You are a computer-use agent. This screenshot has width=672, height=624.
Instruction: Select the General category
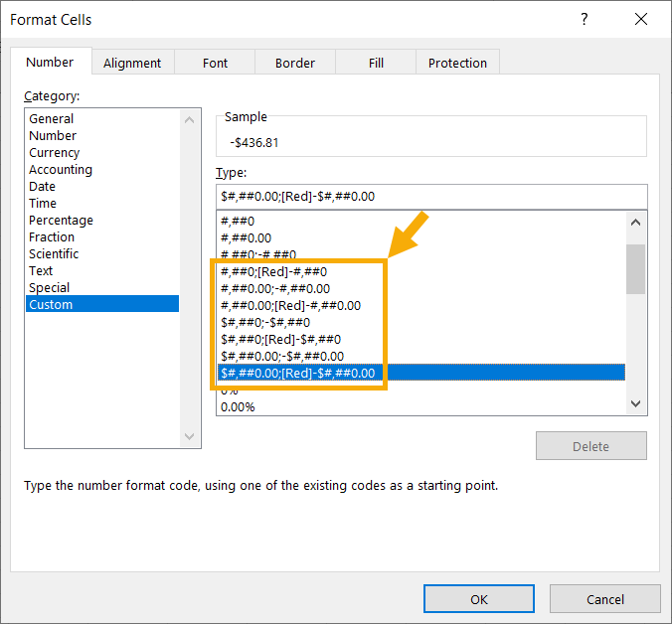(51, 119)
